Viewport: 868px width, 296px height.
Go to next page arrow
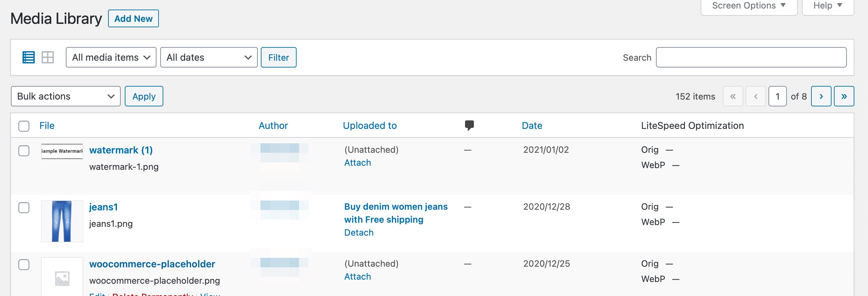821,97
